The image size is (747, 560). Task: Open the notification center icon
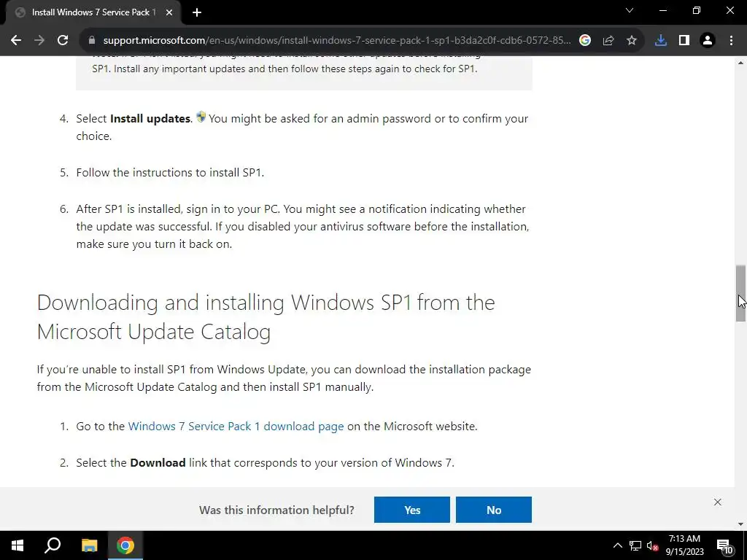724,545
